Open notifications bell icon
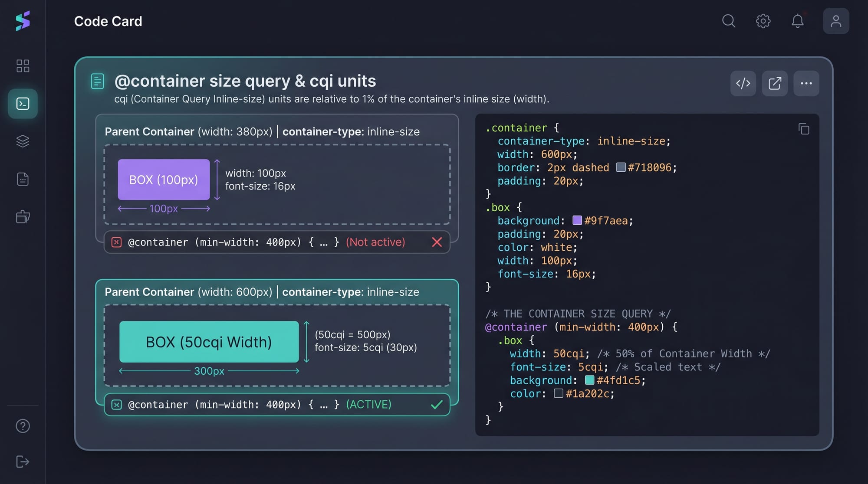This screenshot has height=484, width=868. [x=797, y=21]
